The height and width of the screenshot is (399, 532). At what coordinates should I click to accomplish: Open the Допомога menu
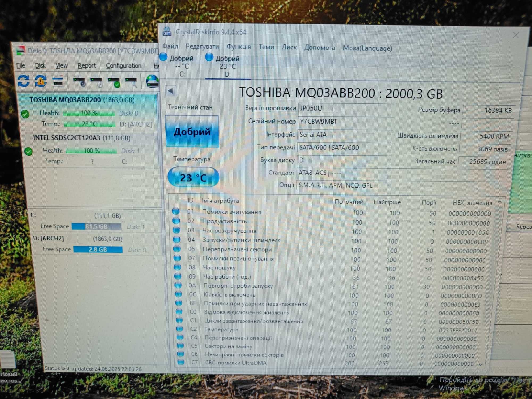[x=319, y=48]
